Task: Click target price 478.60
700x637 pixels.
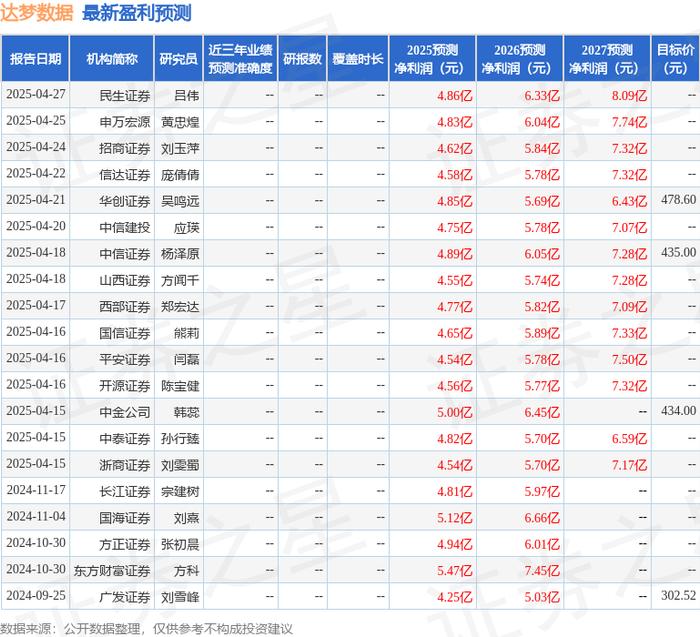Action: 679,200
